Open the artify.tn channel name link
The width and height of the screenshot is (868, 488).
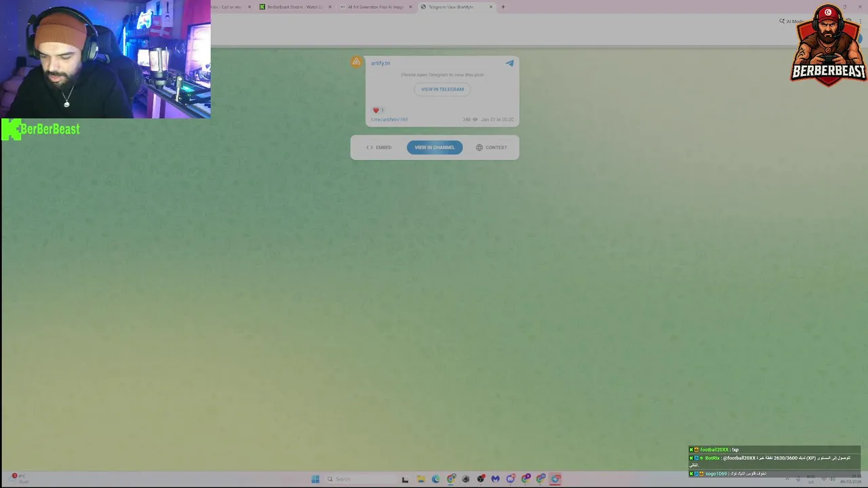point(380,63)
